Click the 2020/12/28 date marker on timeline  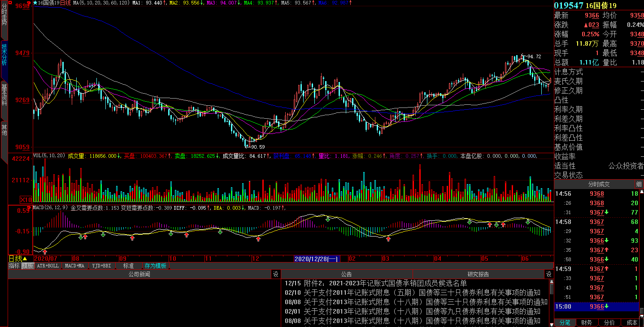[x=317, y=259]
